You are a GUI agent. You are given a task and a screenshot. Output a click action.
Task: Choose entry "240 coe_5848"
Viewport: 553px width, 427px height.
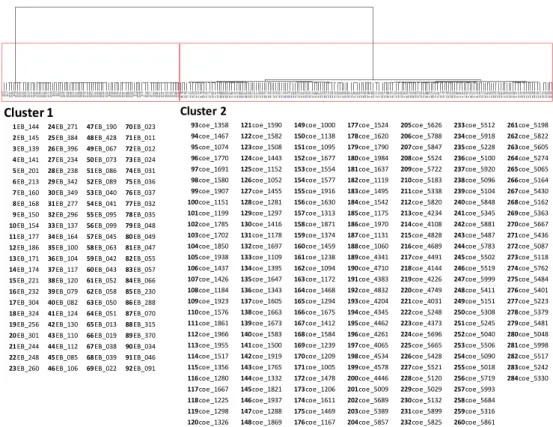tap(474, 202)
